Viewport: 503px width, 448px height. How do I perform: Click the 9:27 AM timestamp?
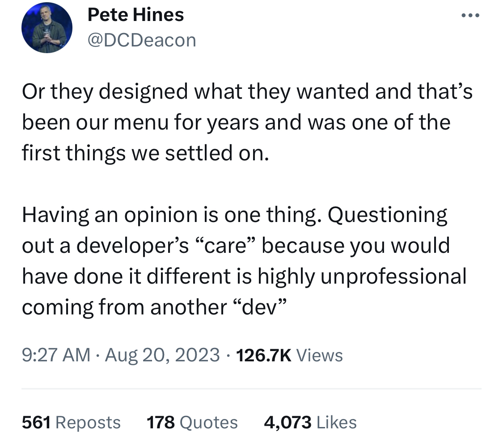point(56,355)
